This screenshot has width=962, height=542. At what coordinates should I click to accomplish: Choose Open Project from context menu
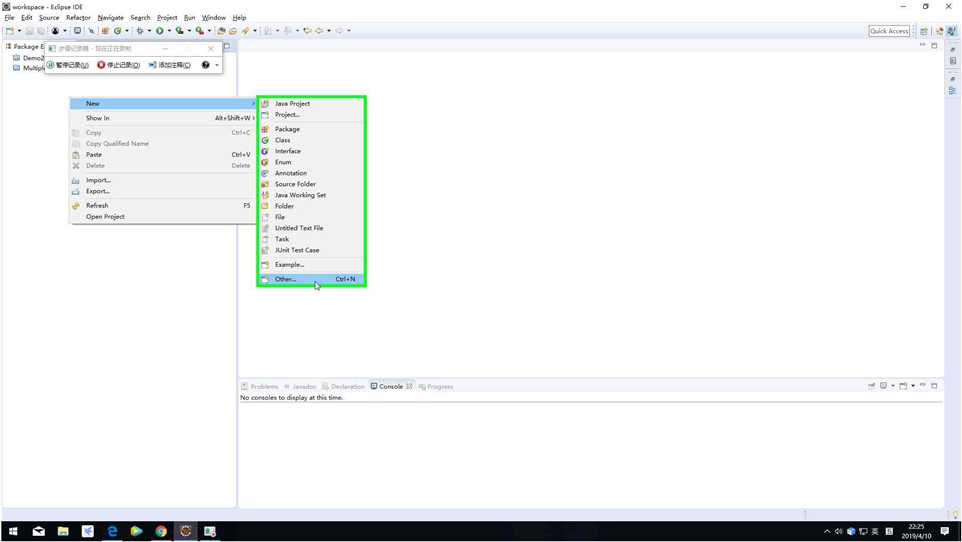click(x=163, y=217)
